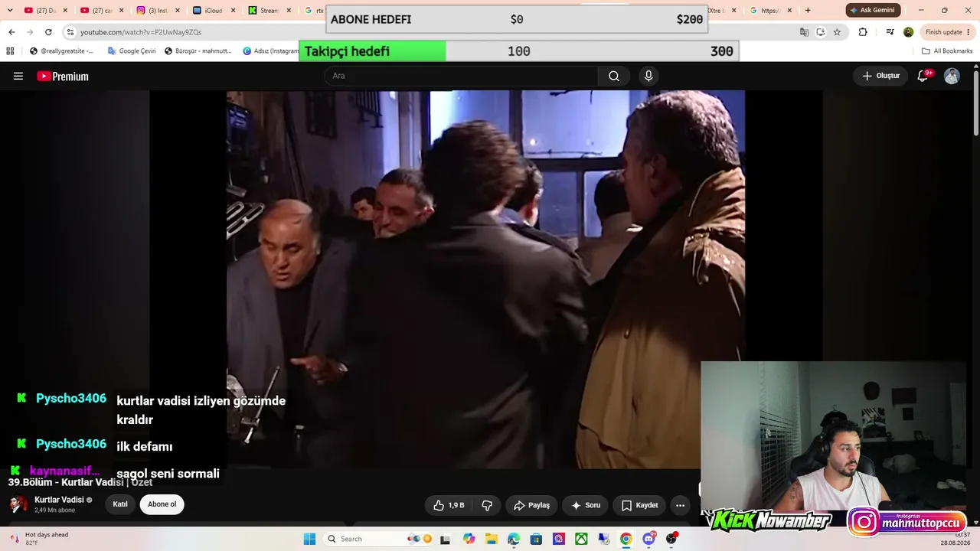Switch to the Kick Stream tab
980x551 pixels.
tap(269, 11)
